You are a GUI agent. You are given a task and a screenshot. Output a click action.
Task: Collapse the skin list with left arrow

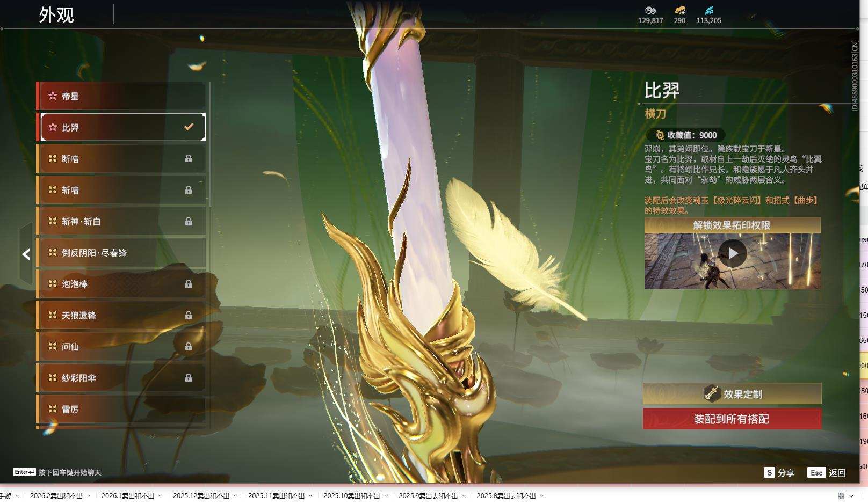coord(26,254)
